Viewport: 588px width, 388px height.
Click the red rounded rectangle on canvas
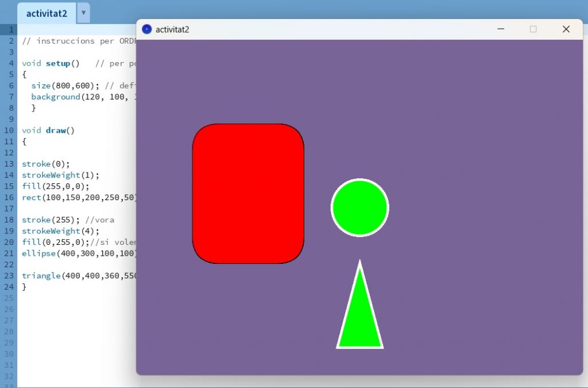tap(248, 194)
